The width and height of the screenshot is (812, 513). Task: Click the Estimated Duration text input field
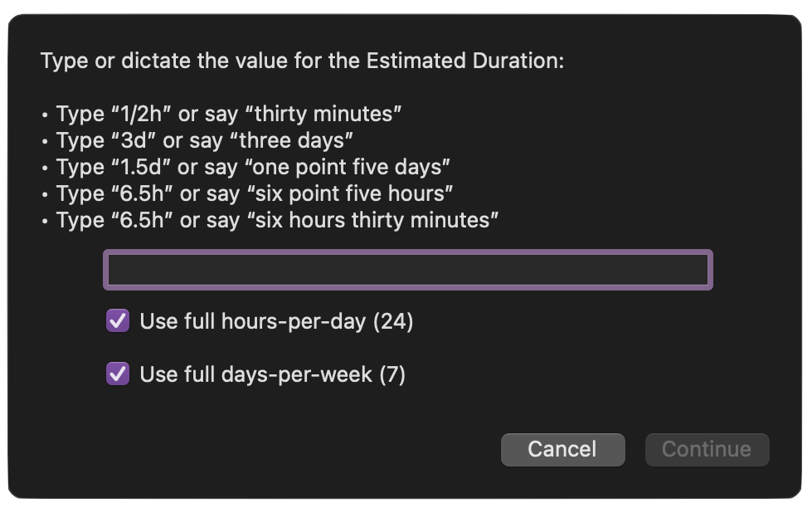tap(407, 271)
